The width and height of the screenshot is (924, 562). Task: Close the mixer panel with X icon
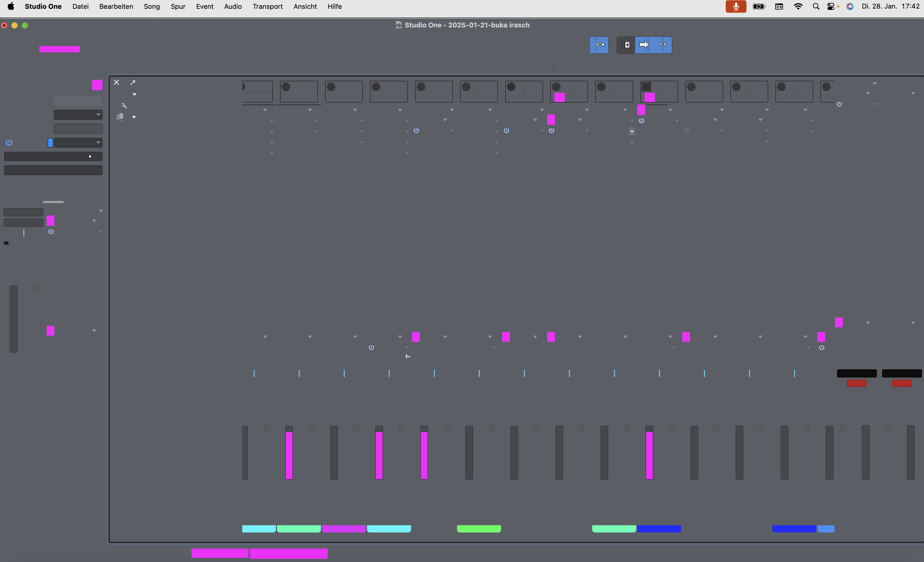117,83
